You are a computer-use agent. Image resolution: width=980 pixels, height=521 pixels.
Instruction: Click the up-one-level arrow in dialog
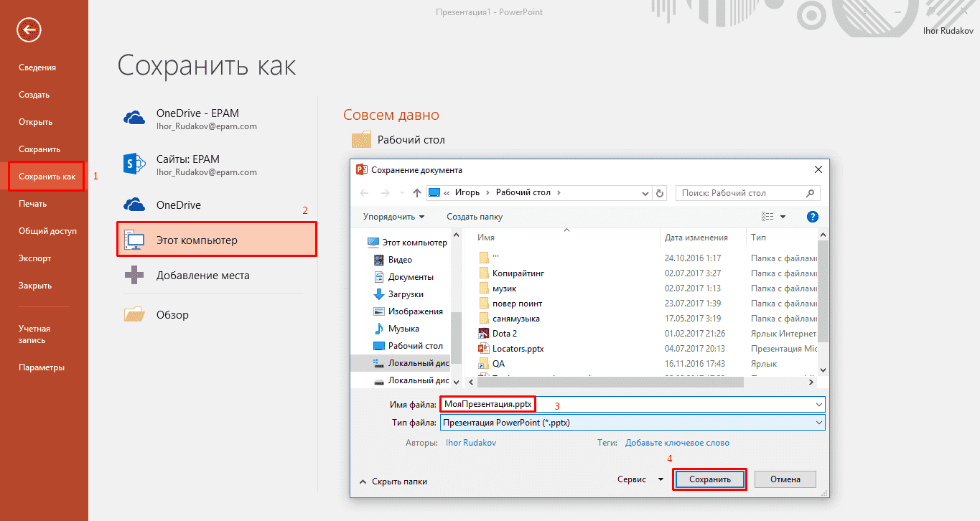[x=416, y=192]
